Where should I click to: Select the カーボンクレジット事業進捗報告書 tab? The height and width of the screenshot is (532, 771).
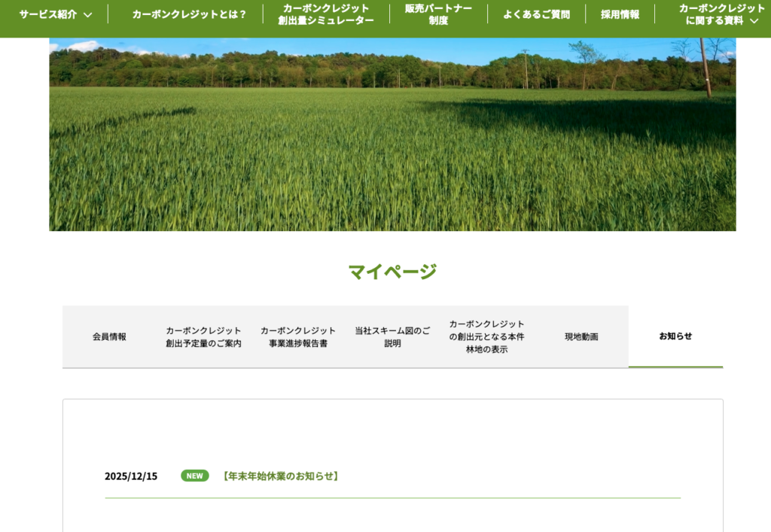click(298, 337)
